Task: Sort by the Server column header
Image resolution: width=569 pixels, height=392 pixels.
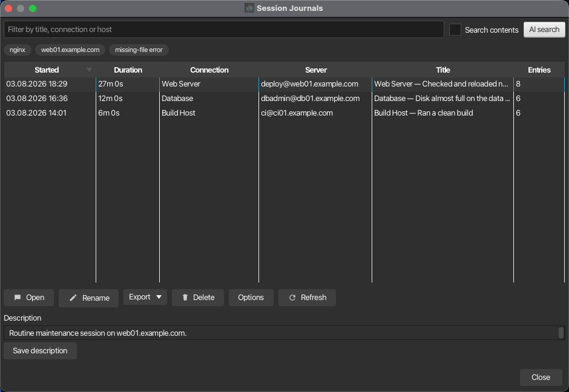Action: coord(316,70)
